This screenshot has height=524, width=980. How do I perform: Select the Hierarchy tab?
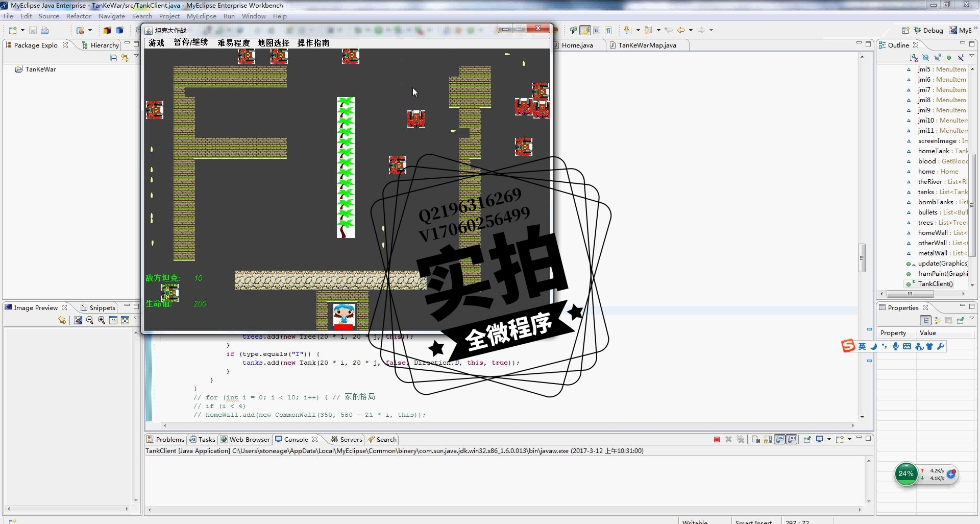tap(100, 45)
